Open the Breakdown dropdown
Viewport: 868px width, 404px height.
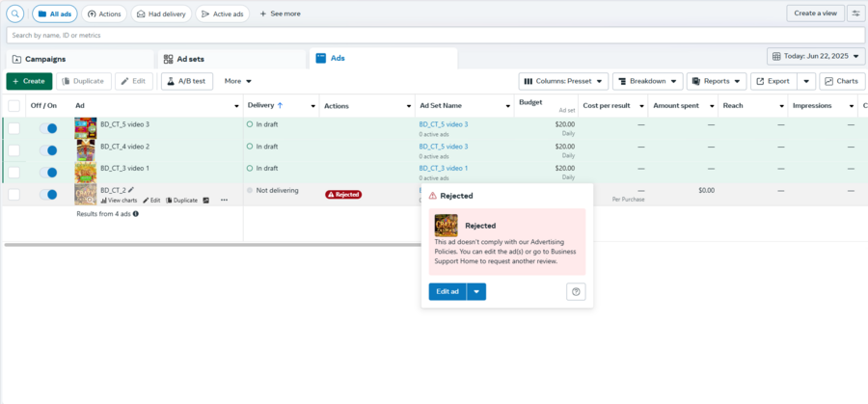[647, 81]
